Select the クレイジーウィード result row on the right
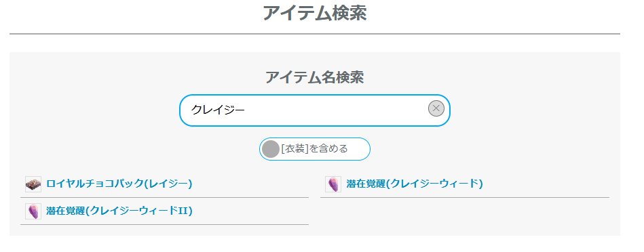Screen dimensions: 644x252 (x=465, y=184)
